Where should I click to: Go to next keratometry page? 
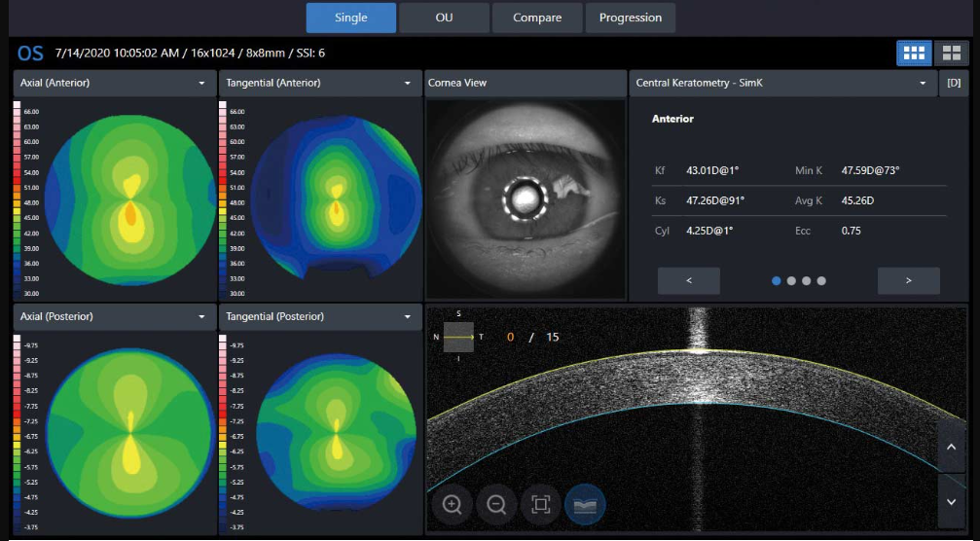(x=909, y=280)
